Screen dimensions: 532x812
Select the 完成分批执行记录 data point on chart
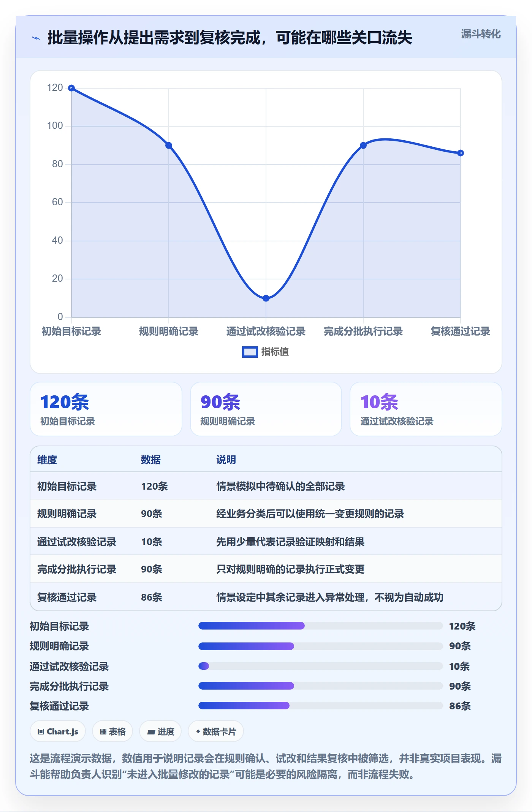(363, 146)
